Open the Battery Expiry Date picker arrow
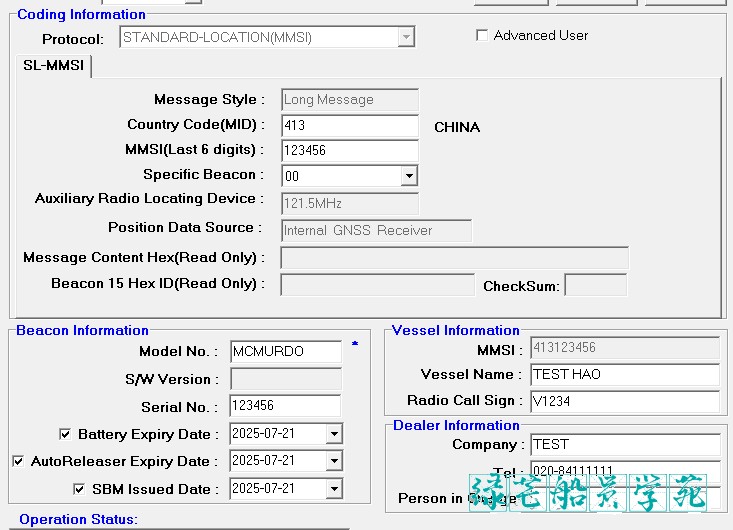733x530 pixels. pos(334,434)
